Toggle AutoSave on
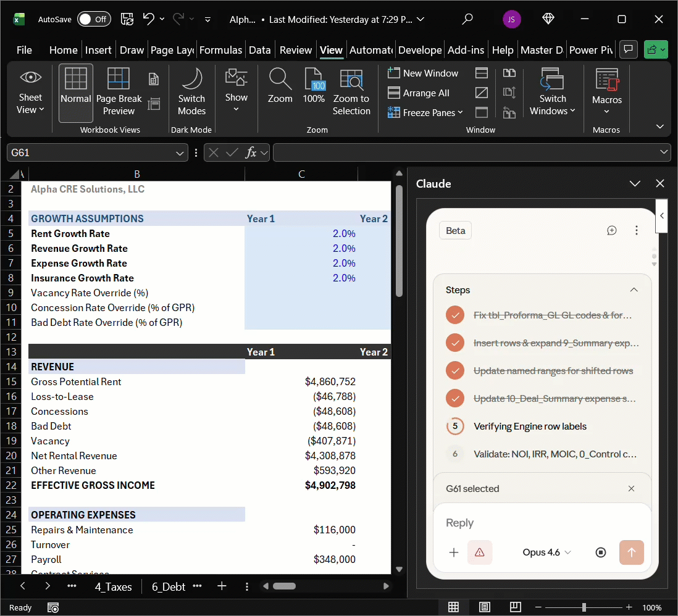 tap(93, 19)
